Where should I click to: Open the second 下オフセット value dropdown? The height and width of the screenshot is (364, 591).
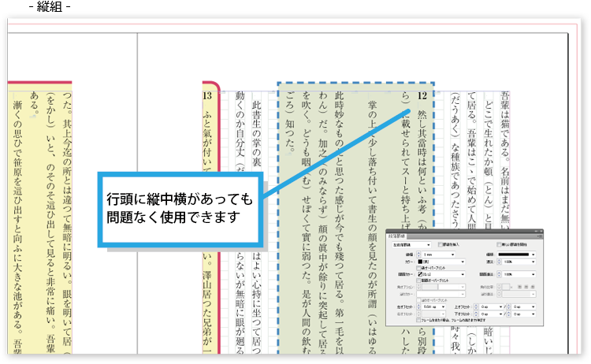[524, 314]
